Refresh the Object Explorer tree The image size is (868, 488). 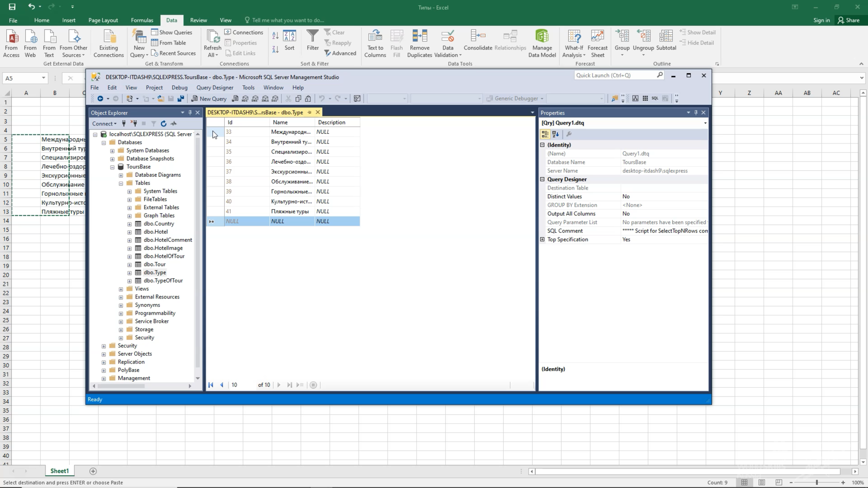pyautogui.click(x=163, y=123)
